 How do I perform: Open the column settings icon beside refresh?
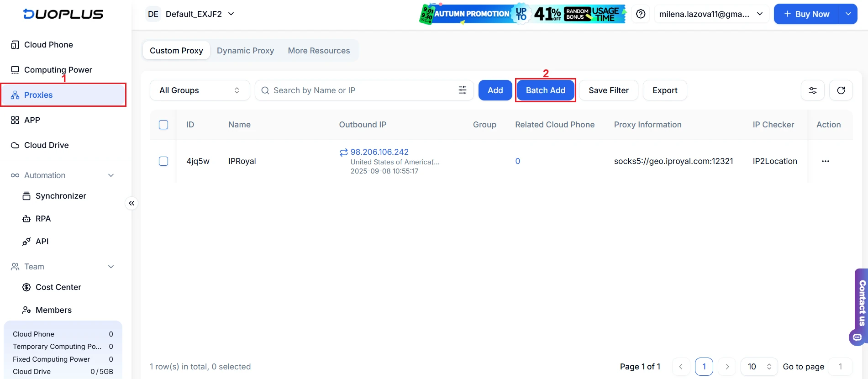812,90
